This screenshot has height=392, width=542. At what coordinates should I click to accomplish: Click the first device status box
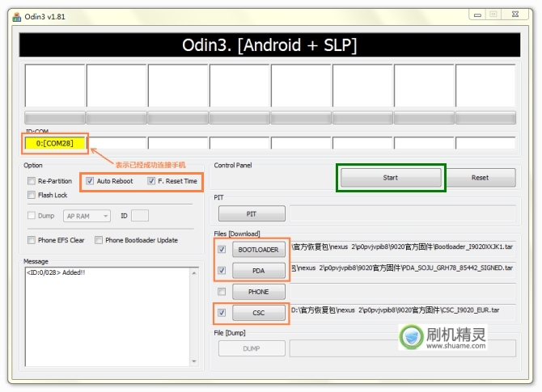[x=55, y=86]
